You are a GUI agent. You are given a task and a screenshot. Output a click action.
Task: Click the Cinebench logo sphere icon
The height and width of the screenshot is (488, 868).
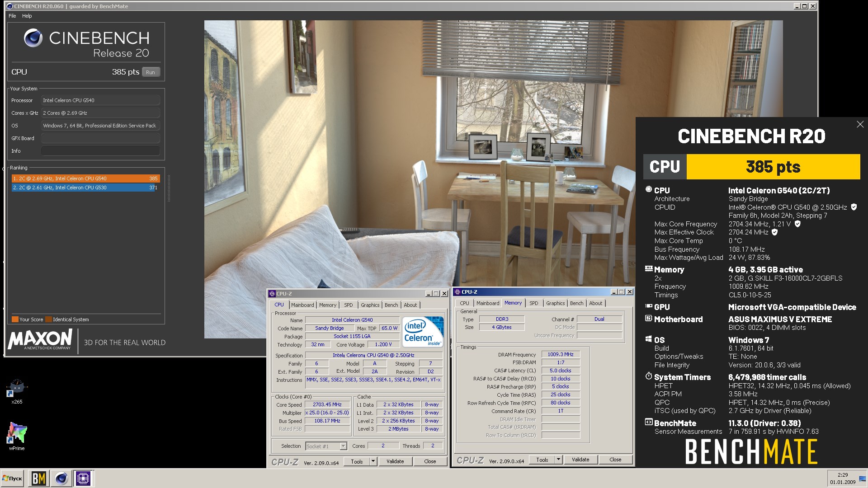[x=33, y=38]
